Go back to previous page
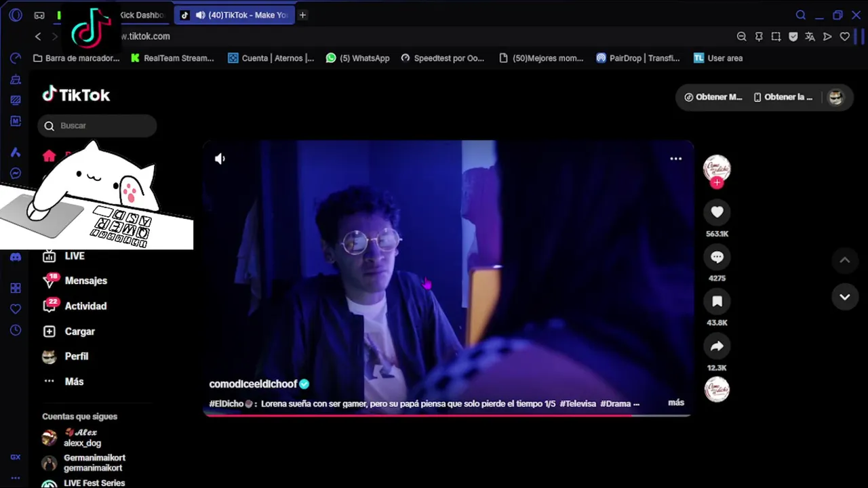The image size is (868, 488). (x=38, y=37)
